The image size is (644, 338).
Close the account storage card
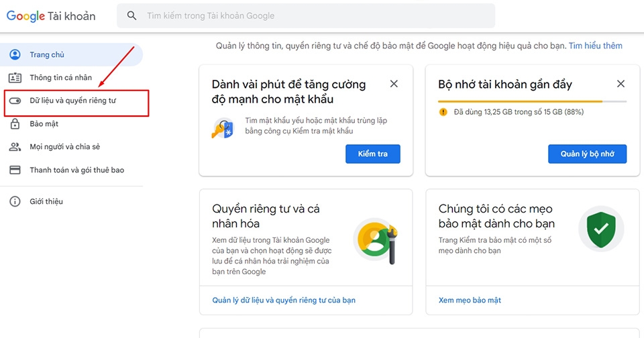point(621,84)
